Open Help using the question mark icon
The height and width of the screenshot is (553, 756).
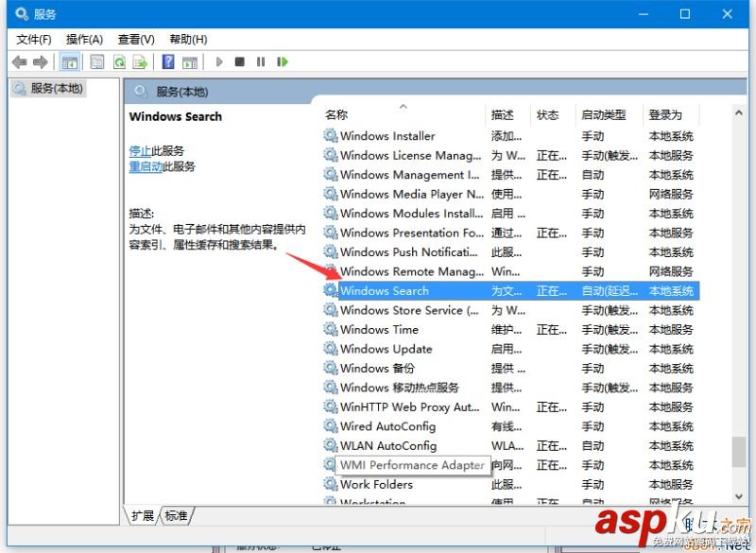pyautogui.click(x=170, y=61)
